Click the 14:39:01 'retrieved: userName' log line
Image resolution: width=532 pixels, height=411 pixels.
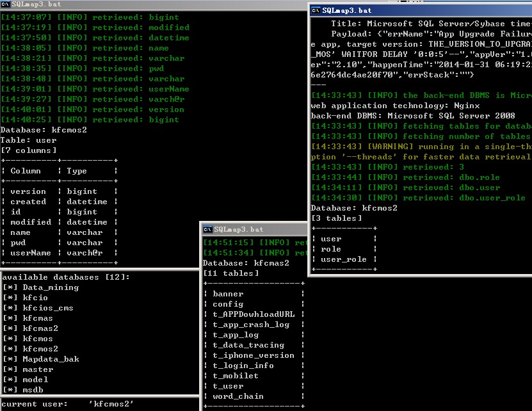(95, 89)
